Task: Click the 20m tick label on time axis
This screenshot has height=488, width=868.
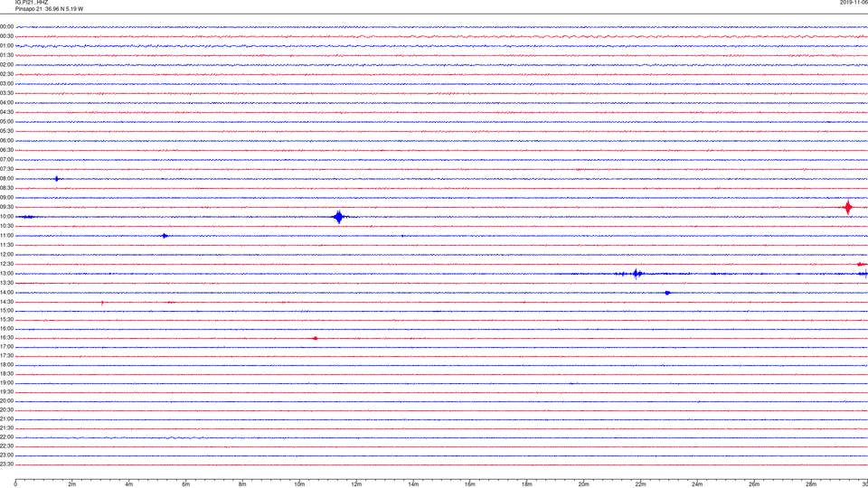Action: click(x=584, y=484)
